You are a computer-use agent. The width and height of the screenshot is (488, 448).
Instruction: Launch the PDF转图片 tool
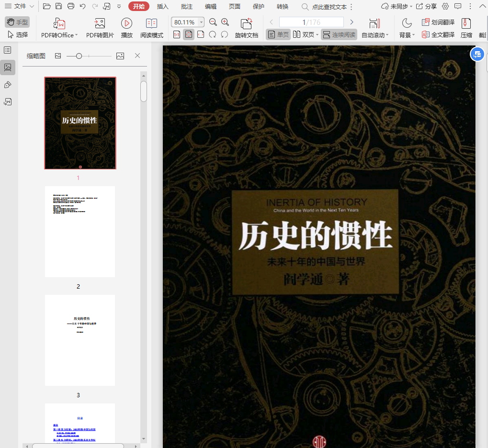pos(100,28)
